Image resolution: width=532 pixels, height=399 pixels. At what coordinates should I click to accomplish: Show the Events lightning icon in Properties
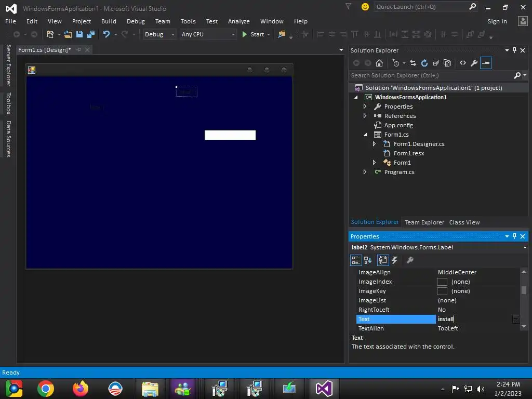click(395, 260)
